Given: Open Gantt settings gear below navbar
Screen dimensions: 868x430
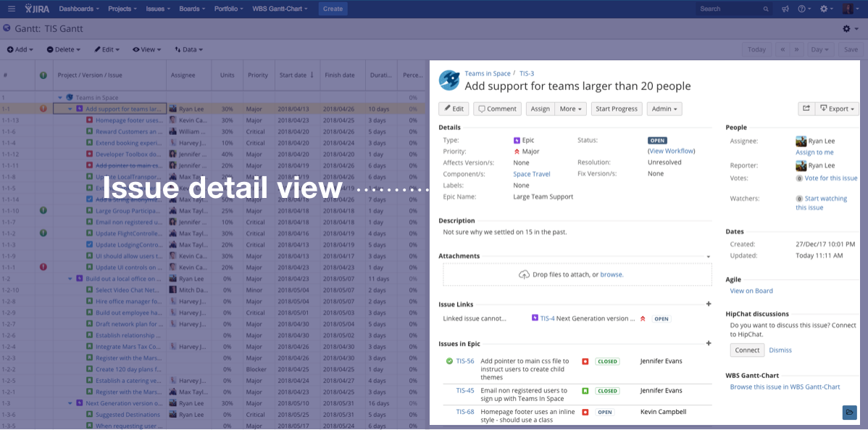Looking at the screenshot, I should pos(850,29).
